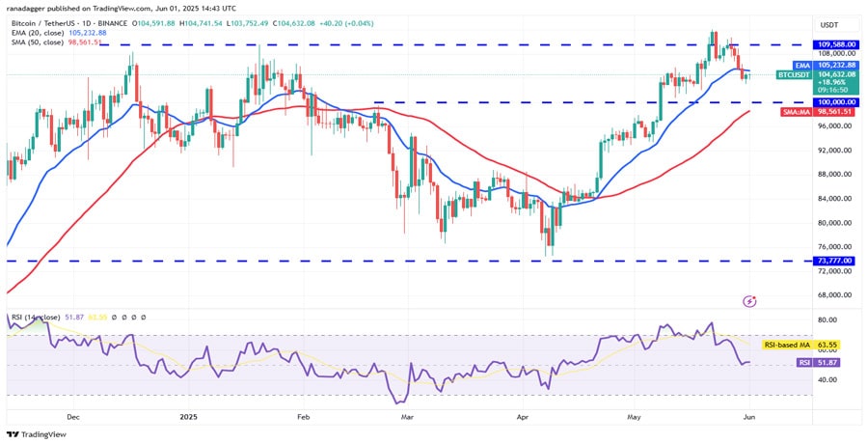Click the TradingView logo at bottom-left
868x444 pixels.
pyautogui.click(x=36, y=434)
